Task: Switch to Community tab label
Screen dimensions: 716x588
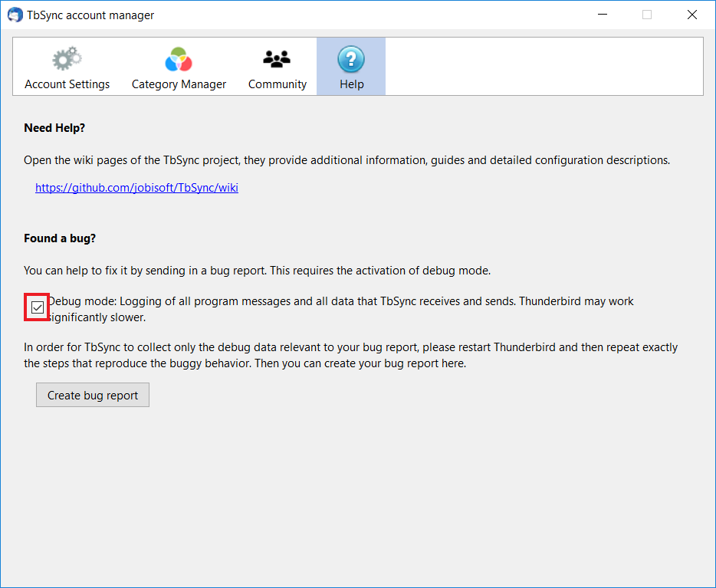Action: tap(278, 84)
